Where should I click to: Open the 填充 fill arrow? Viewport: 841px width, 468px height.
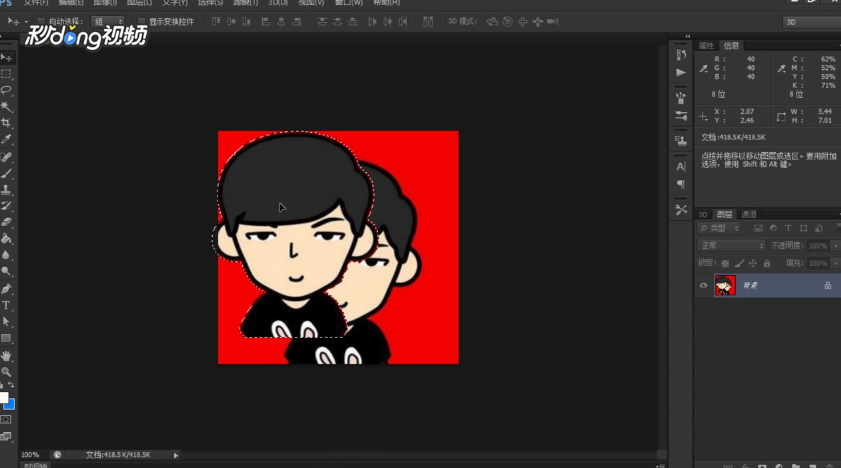click(835, 263)
